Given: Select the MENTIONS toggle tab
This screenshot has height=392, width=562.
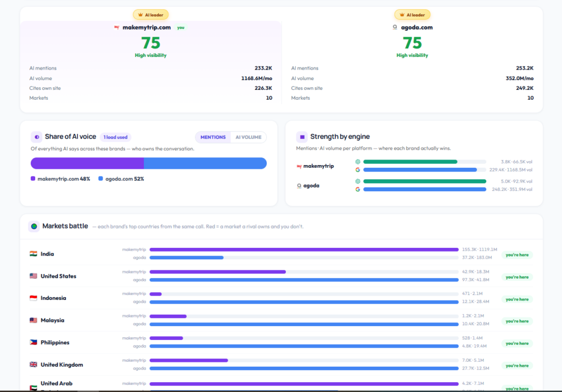Looking at the screenshot, I should click(213, 137).
